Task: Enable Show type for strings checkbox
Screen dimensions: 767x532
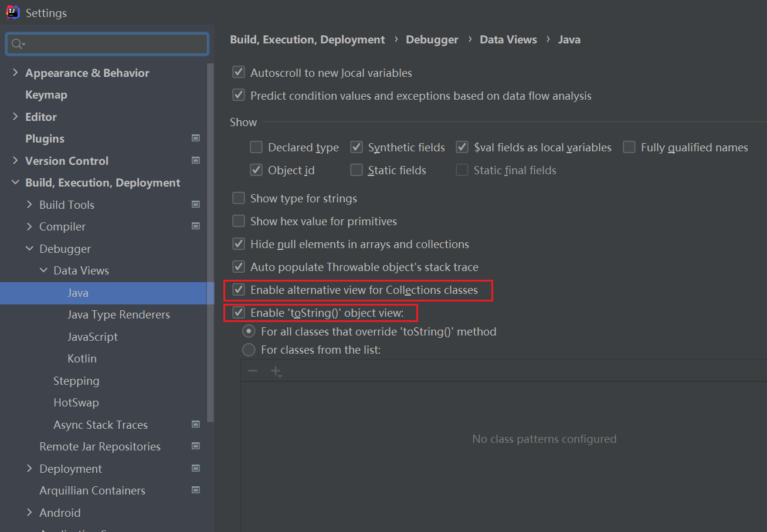Action: click(239, 198)
